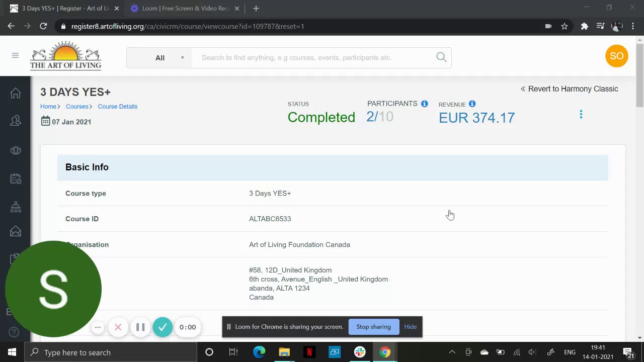Cancel the Loom recording
The width and height of the screenshot is (644, 362).
(x=118, y=327)
